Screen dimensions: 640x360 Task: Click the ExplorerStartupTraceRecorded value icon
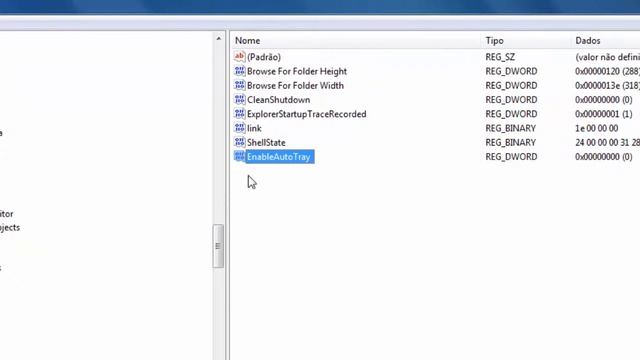click(240, 114)
